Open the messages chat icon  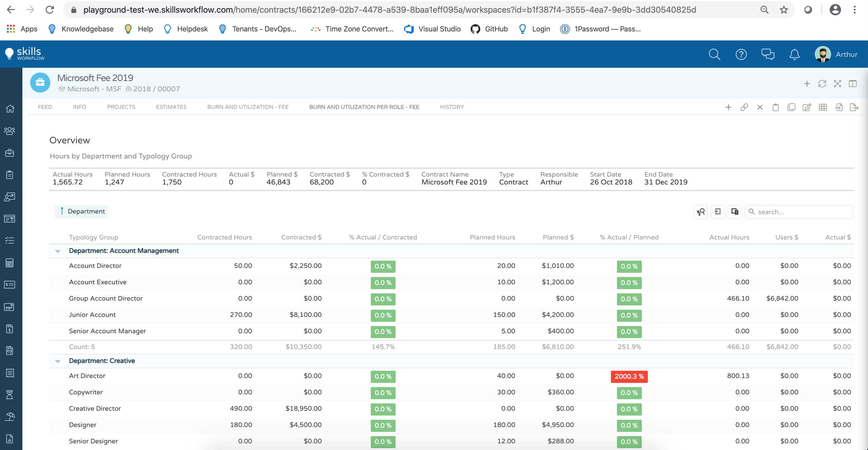coord(768,54)
